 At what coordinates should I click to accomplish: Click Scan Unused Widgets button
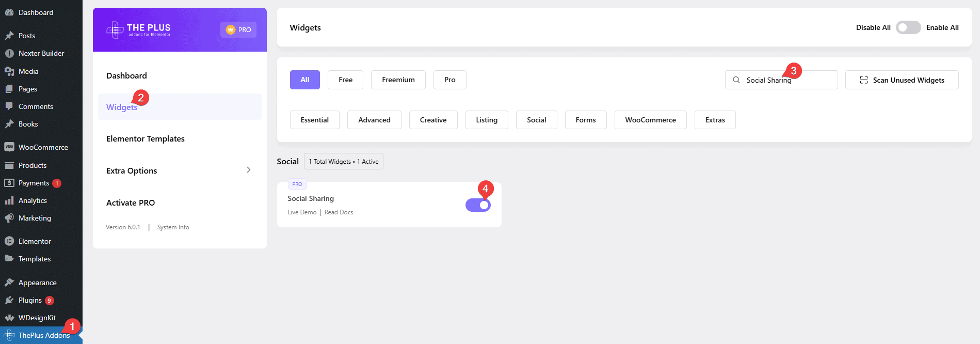coord(902,80)
